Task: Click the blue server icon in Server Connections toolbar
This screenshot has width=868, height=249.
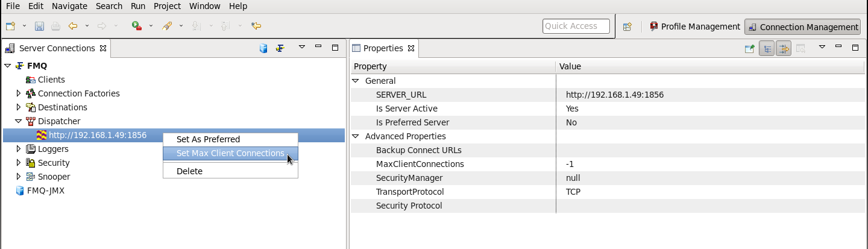Action: click(263, 48)
